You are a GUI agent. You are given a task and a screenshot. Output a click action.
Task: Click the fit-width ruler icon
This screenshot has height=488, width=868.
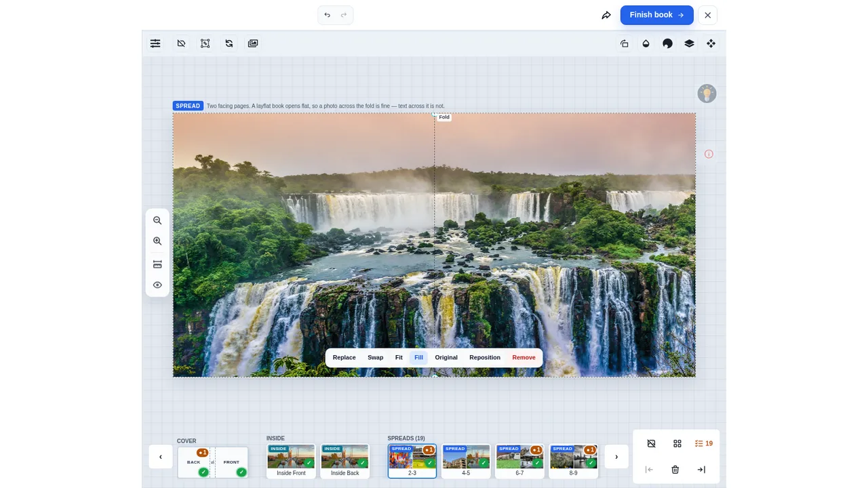tap(157, 264)
